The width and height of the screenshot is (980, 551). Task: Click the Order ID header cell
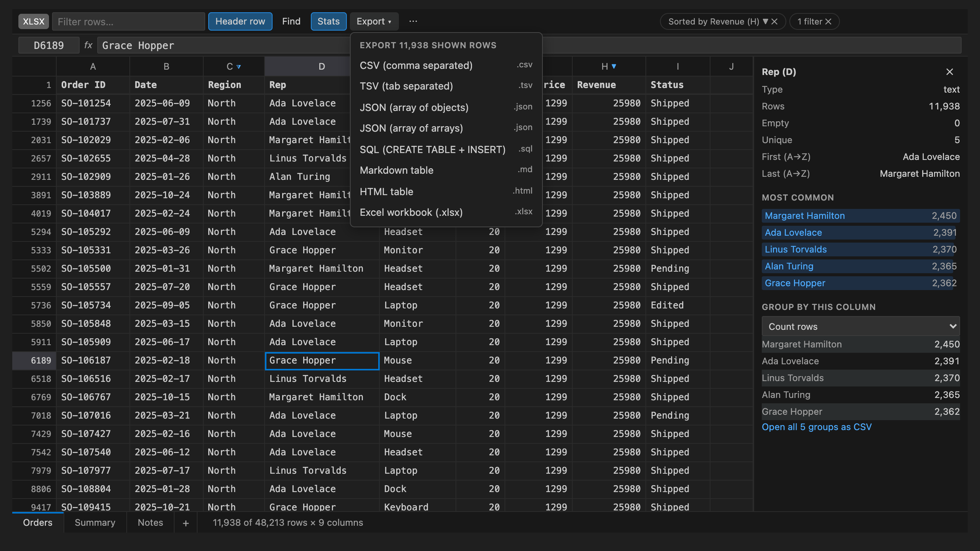93,85
